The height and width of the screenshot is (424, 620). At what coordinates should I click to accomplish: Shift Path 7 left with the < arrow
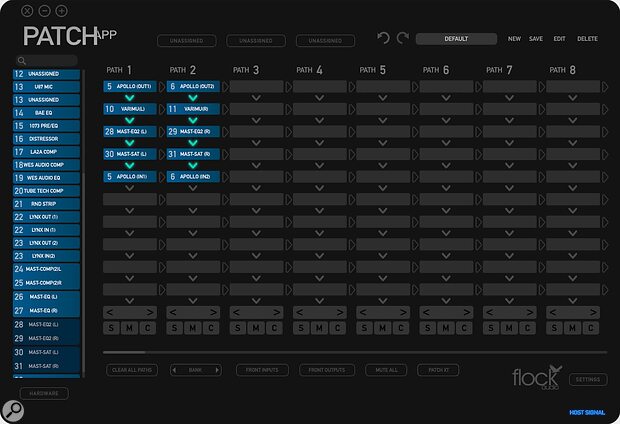(490, 312)
